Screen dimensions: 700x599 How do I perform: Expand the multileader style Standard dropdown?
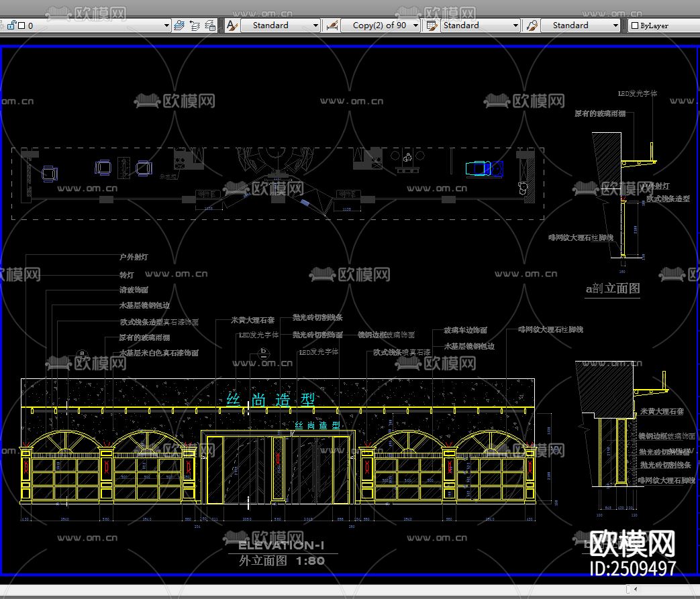(615, 25)
